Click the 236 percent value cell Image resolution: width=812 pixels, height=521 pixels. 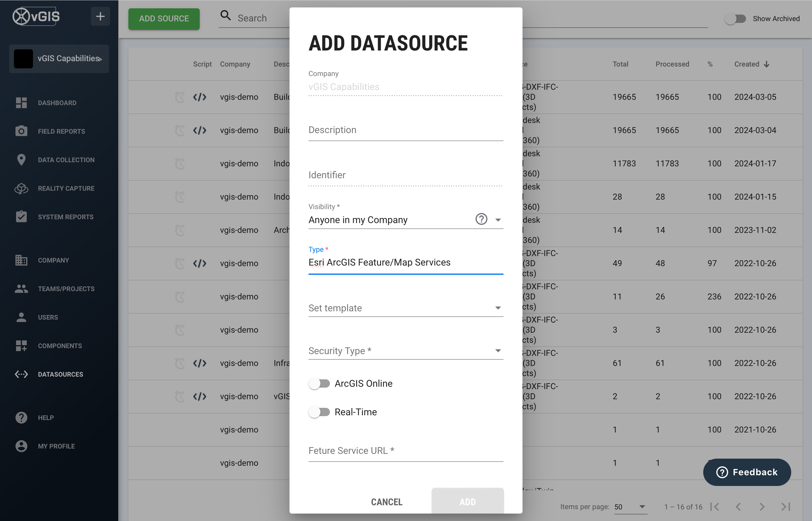[x=714, y=297]
